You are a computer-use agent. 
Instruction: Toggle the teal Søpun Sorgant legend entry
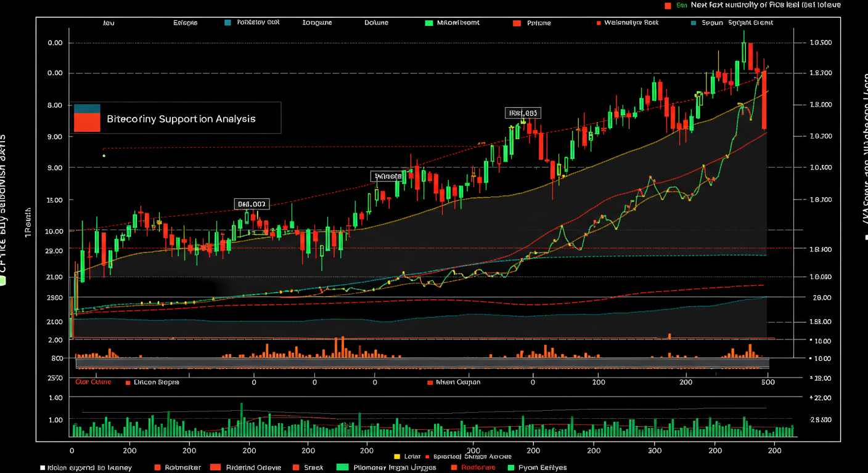pyautogui.click(x=732, y=23)
